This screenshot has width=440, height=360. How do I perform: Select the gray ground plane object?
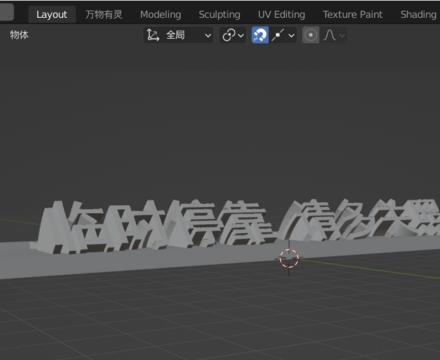click(x=133, y=263)
